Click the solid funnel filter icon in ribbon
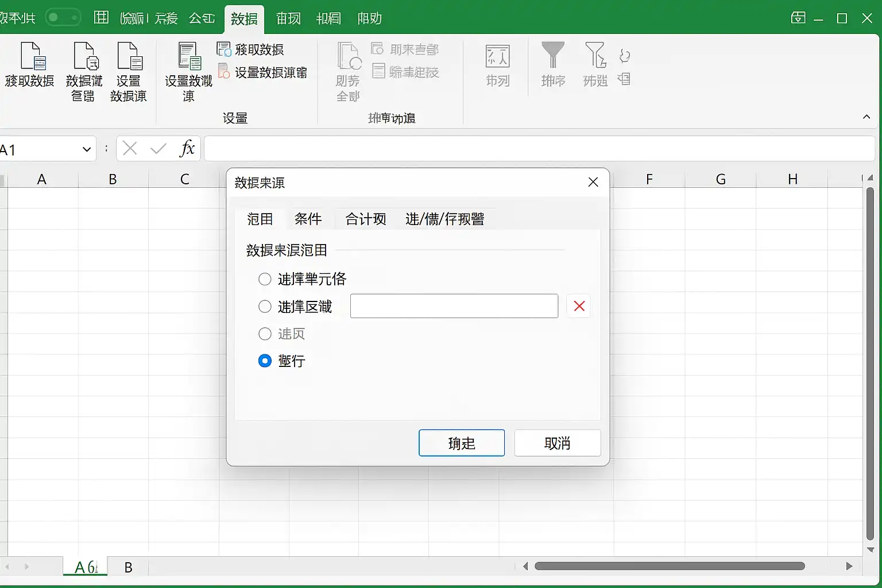 click(x=553, y=56)
